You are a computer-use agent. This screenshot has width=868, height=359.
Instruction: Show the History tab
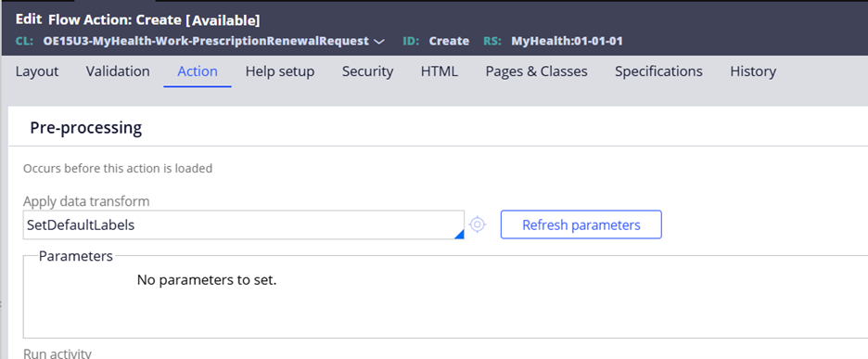[x=753, y=71]
